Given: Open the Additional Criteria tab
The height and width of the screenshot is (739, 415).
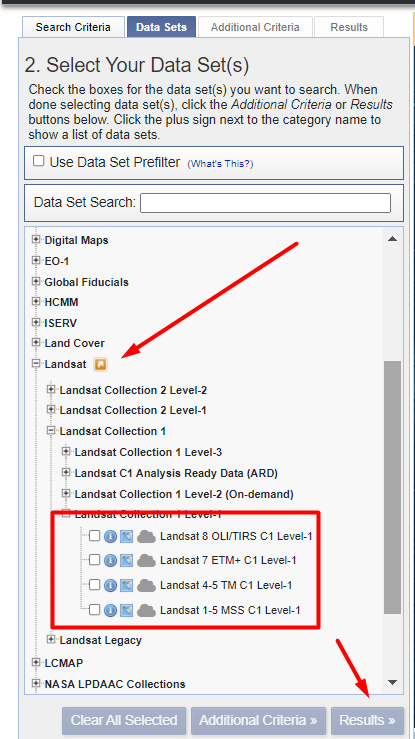Looking at the screenshot, I should click(x=255, y=27).
